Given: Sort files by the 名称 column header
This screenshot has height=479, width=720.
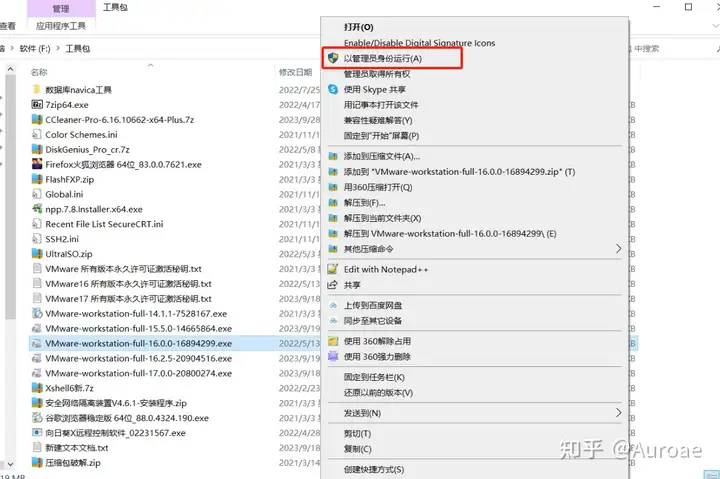Looking at the screenshot, I should (39, 72).
